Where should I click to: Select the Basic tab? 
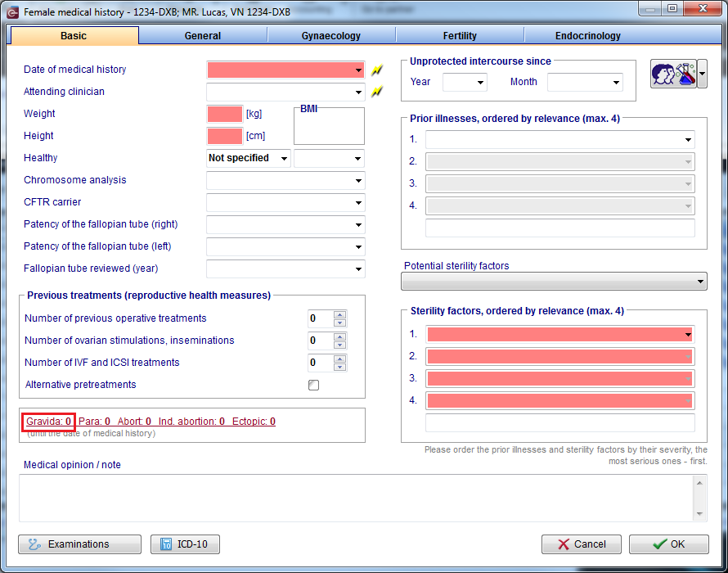coord(74,36)
